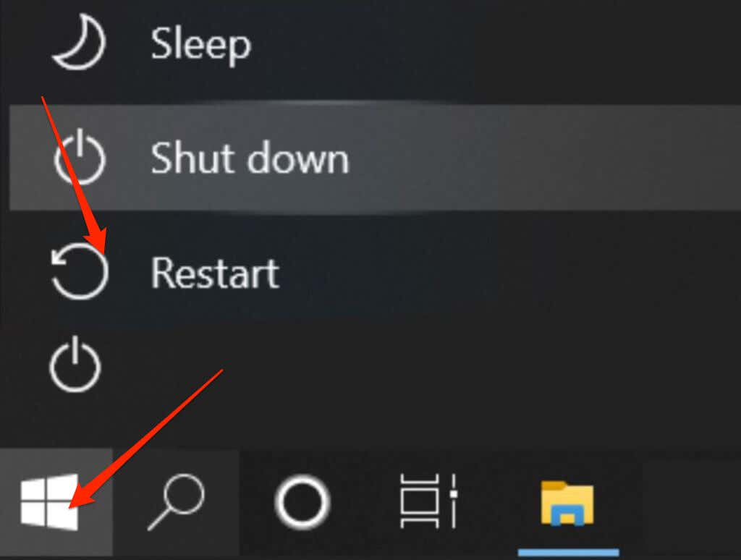Click the vertical slider part of Task View
This screenshot has width=741, height=560.
click(453, 501)
